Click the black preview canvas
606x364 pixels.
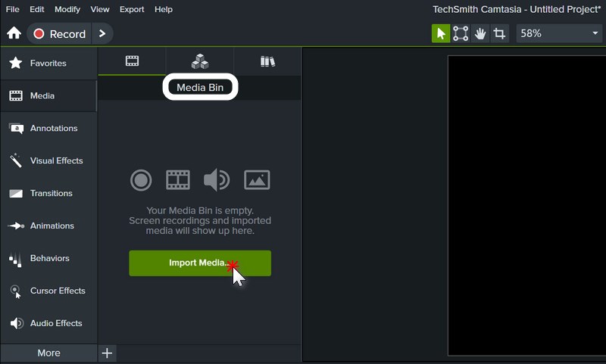tap(526, 204)
